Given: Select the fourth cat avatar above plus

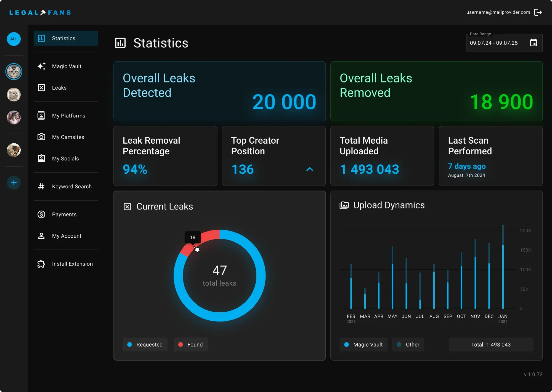Looking at the screenshot, I should click(x=14, y=150).
